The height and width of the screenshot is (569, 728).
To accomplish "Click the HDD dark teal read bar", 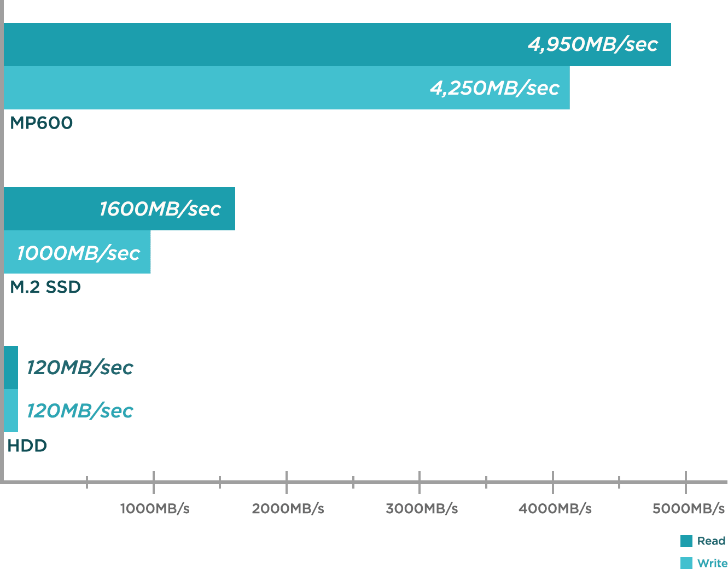I will click(11, 367).
